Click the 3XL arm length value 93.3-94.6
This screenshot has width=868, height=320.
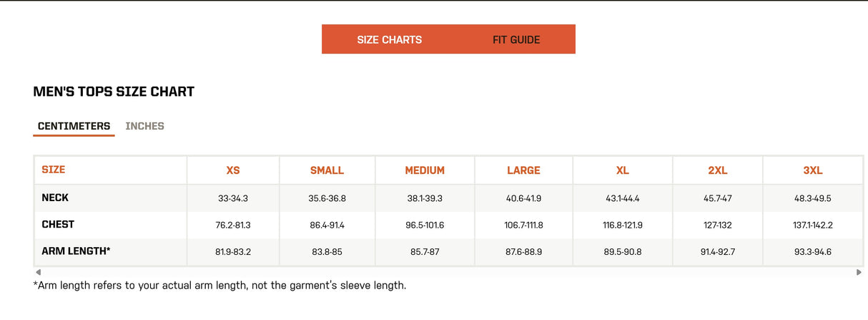[x=813, y=252]
